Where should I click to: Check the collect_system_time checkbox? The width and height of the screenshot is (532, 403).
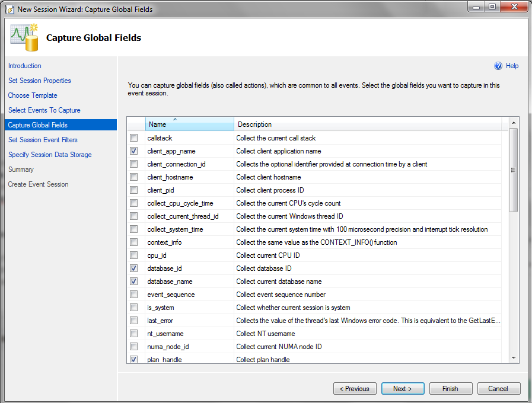(134, 229)
